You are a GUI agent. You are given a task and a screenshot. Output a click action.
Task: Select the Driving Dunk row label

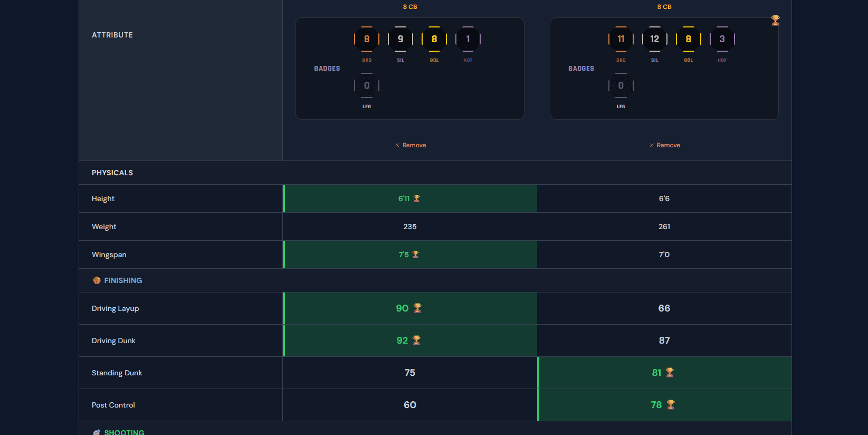click(113, 341)
